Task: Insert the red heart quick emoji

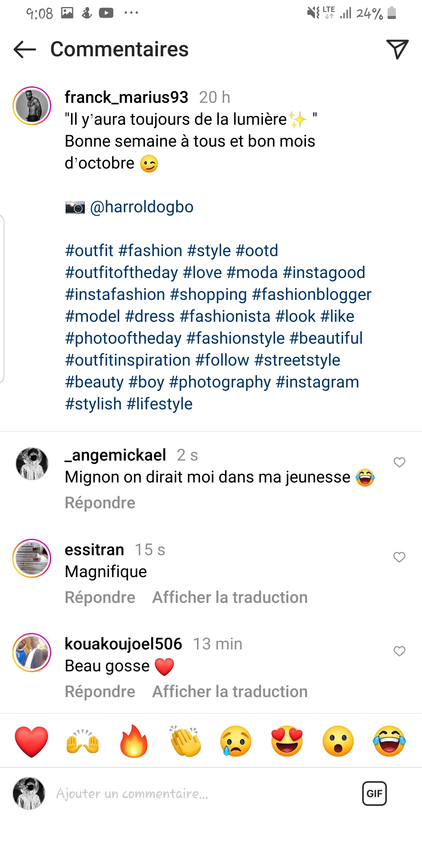Action: click(x=31, y=741)
